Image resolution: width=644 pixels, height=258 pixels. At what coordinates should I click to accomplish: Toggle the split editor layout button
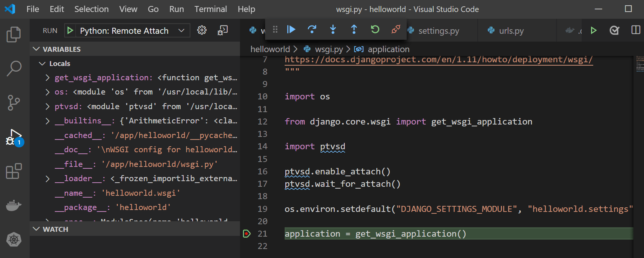(635, 30)
